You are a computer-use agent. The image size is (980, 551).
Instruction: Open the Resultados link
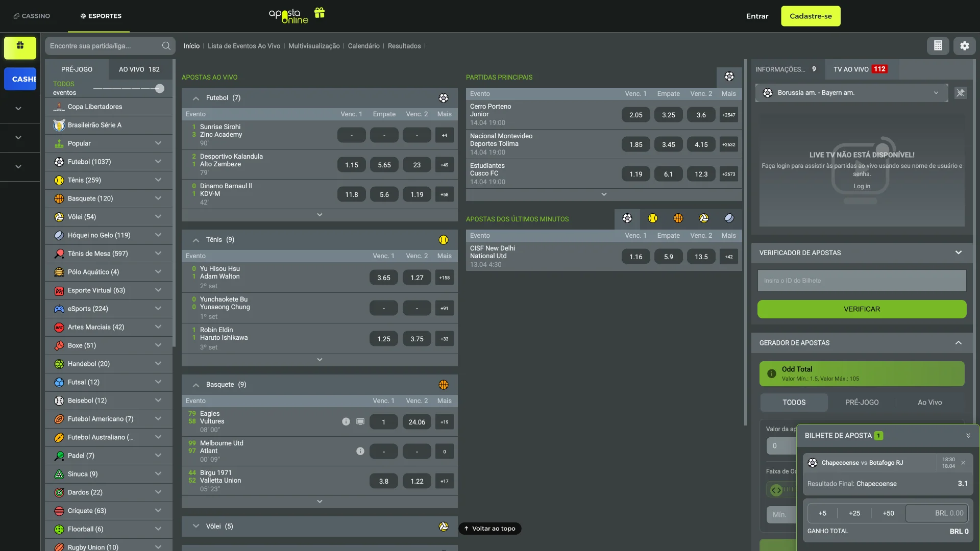coord(404,46)
